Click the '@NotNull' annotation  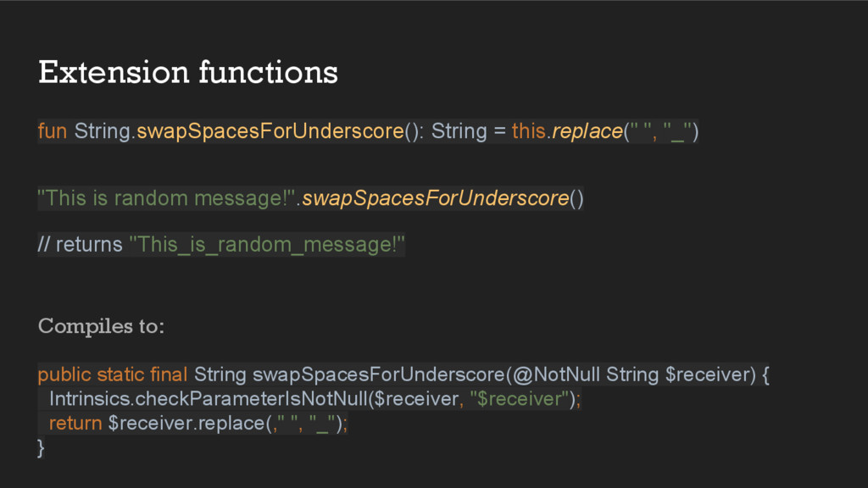tap(556, 374)
